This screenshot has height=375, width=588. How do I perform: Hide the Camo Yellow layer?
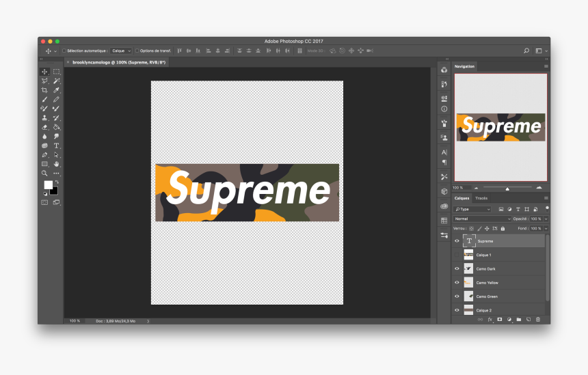tap(457, 283)
